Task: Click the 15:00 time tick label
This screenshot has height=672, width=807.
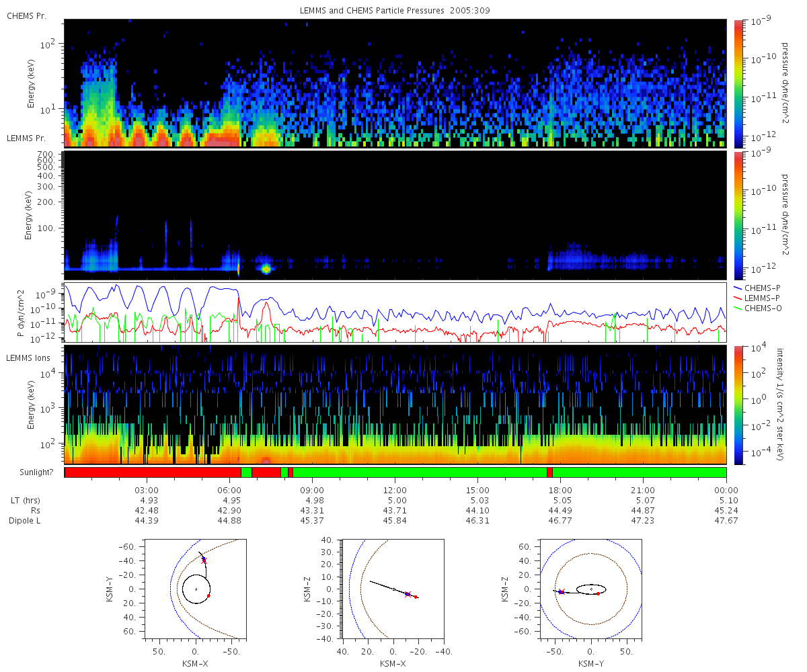Action: [478, 489]
